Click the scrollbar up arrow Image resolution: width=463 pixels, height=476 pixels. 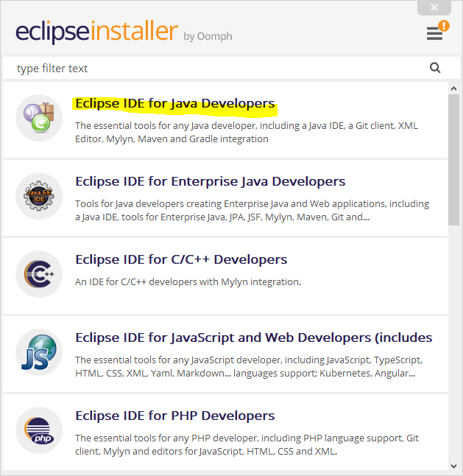click(454, 88)
